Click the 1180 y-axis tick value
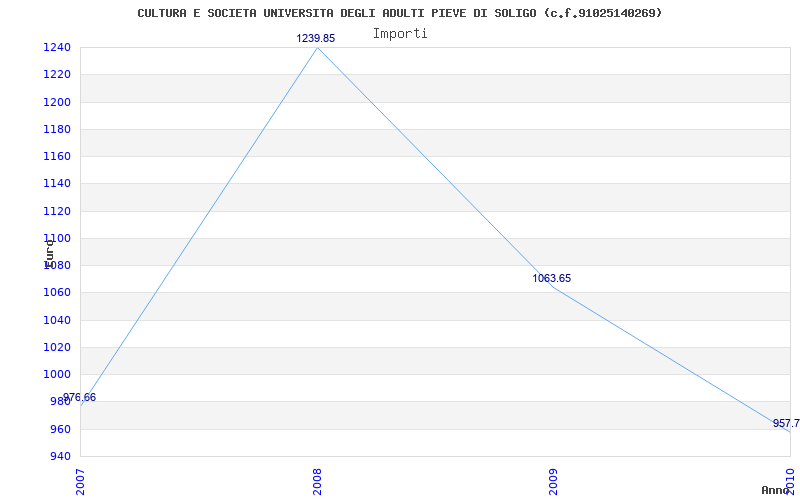This screenshot has width=800, height=500. pyautogui.click(x=57, y=129)
